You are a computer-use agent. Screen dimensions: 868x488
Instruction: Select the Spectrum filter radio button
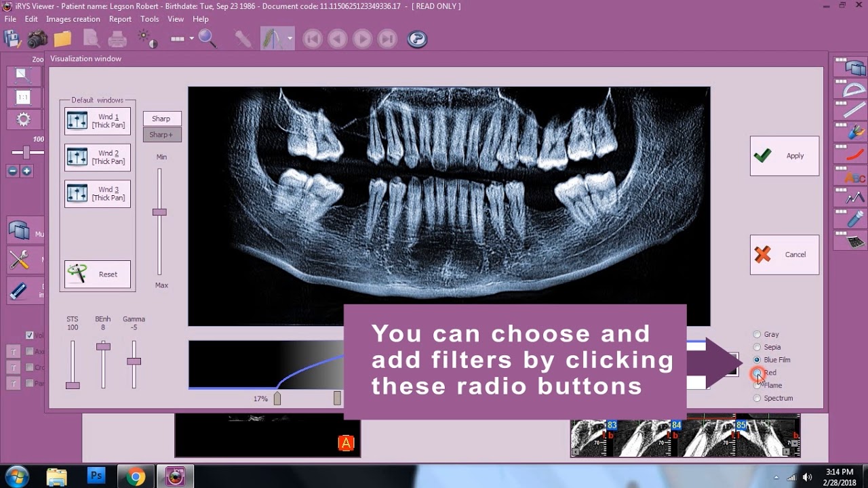click(757, 398)
